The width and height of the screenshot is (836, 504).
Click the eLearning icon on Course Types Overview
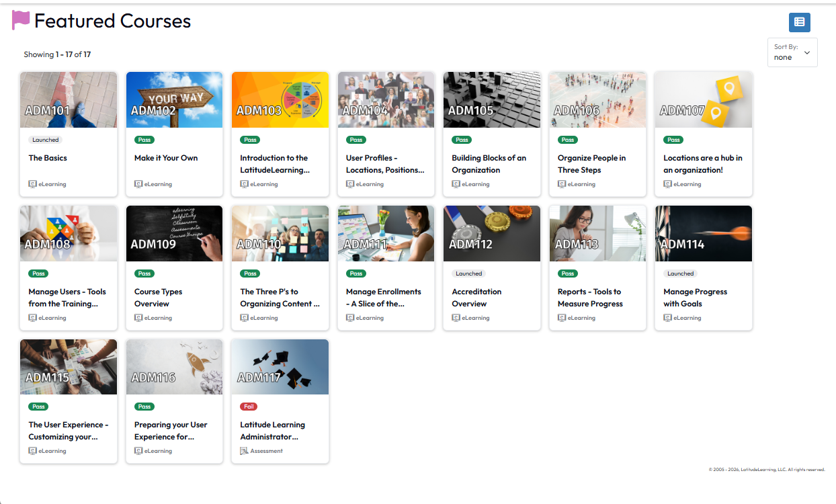coord(138,318)
